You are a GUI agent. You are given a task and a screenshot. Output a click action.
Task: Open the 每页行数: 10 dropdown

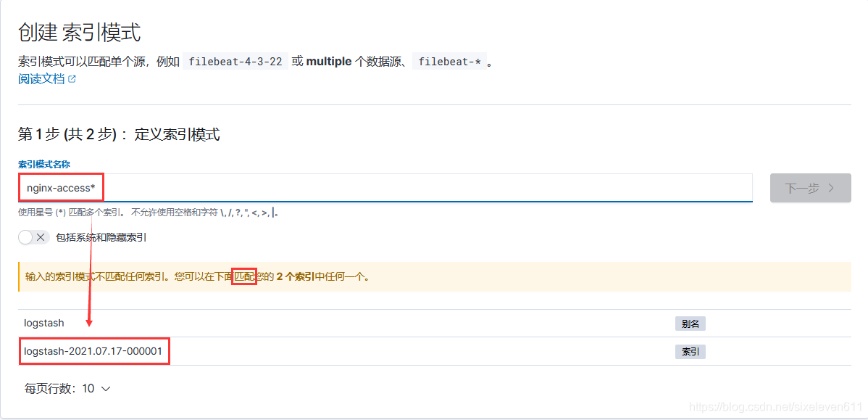(x=67, y=388)
